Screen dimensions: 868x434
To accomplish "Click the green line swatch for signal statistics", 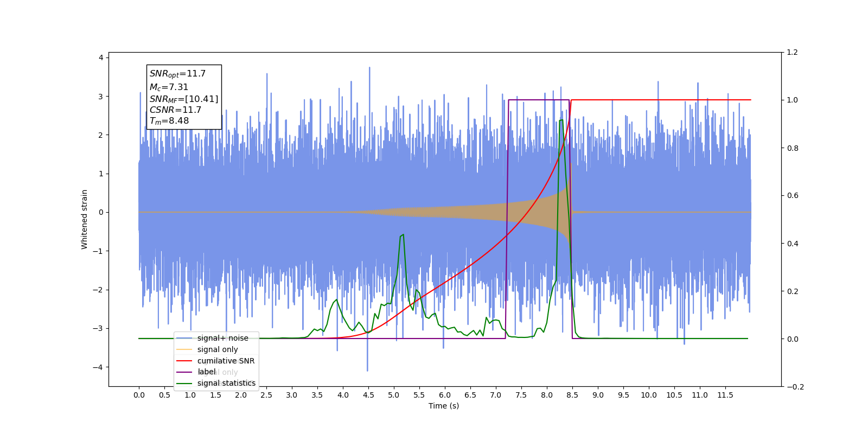I will pos(184,383).
